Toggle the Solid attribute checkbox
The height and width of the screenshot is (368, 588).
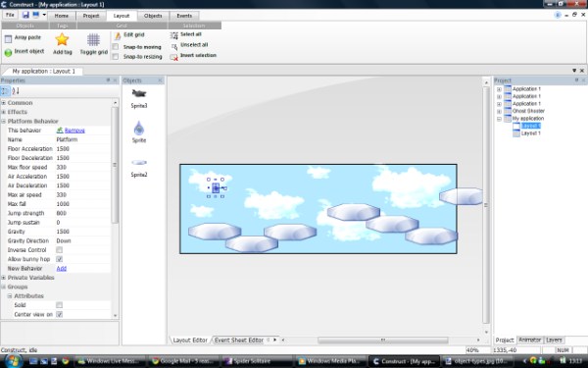[59, 305]
